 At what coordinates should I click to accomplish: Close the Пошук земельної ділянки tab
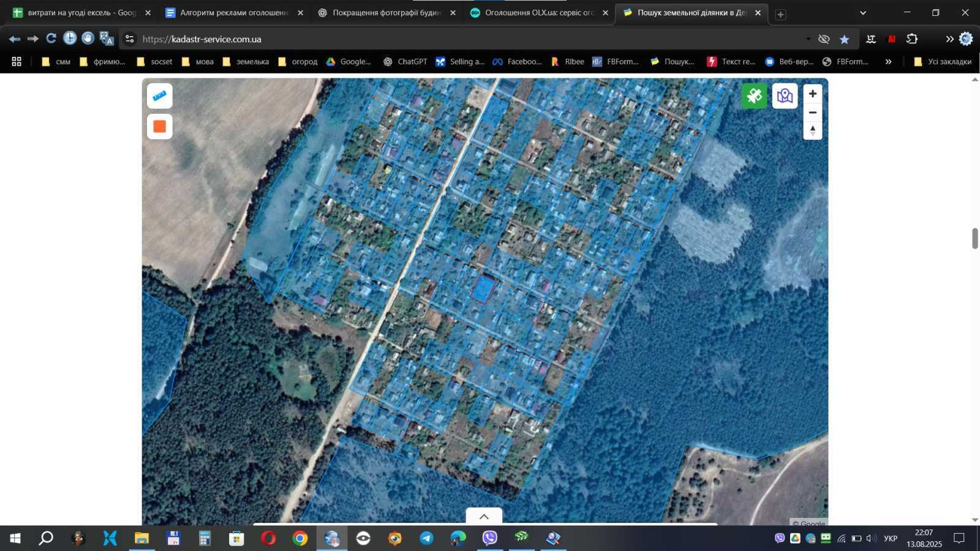tap(758, 13)
